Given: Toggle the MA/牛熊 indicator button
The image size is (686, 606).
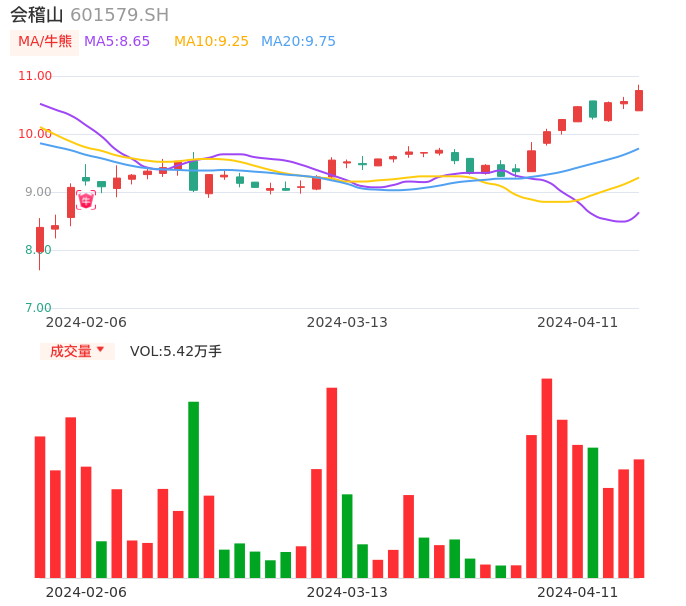Looking at the screenshot, I should (x=44, y=42).
